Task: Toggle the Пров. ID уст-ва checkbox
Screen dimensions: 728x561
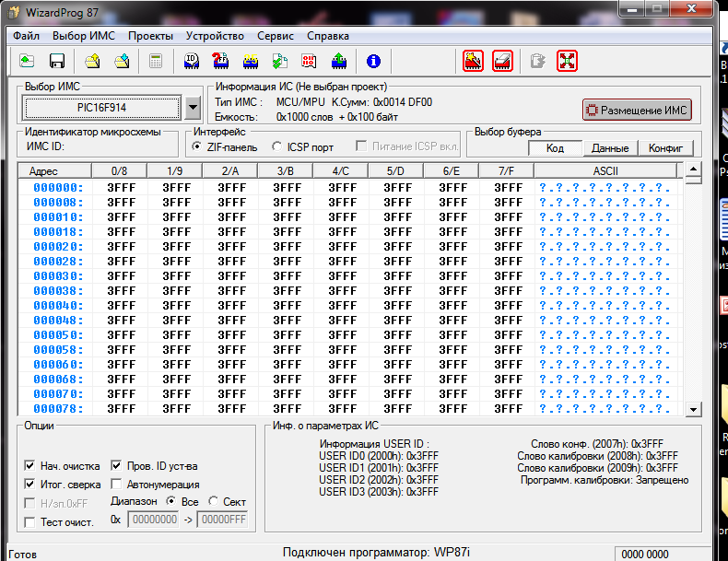Action: click(116, 465)
